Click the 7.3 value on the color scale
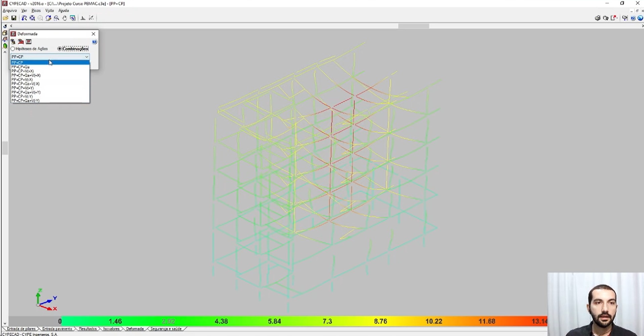The height and width of the screenshot is (336, 644). pyautogui.click(x=327, y=322)
